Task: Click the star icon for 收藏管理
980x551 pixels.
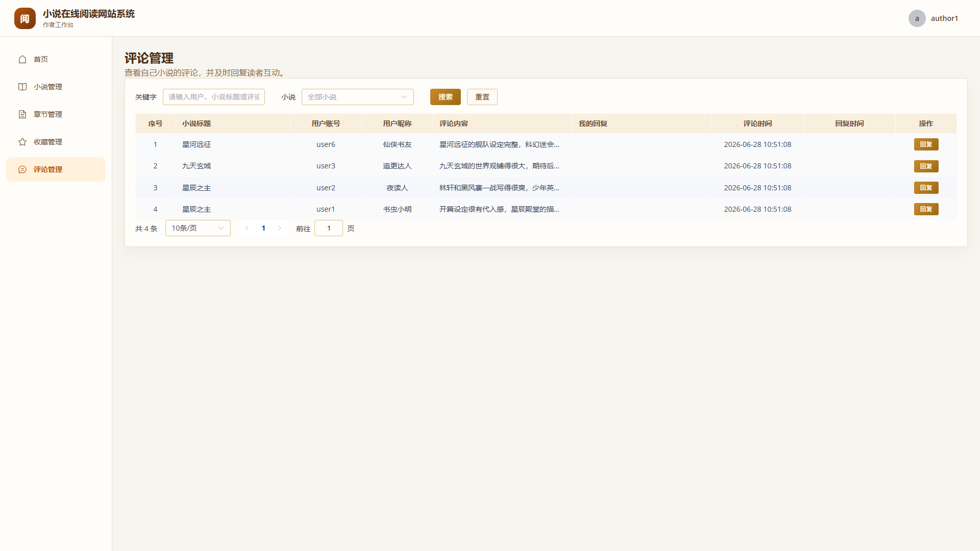Action: 22,142
